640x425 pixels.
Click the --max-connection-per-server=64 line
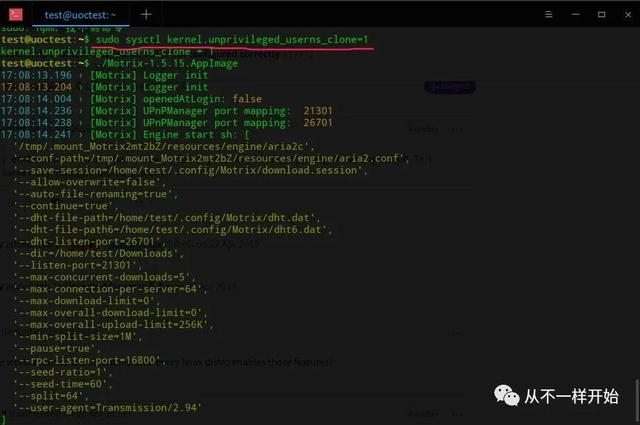[110, 289]
